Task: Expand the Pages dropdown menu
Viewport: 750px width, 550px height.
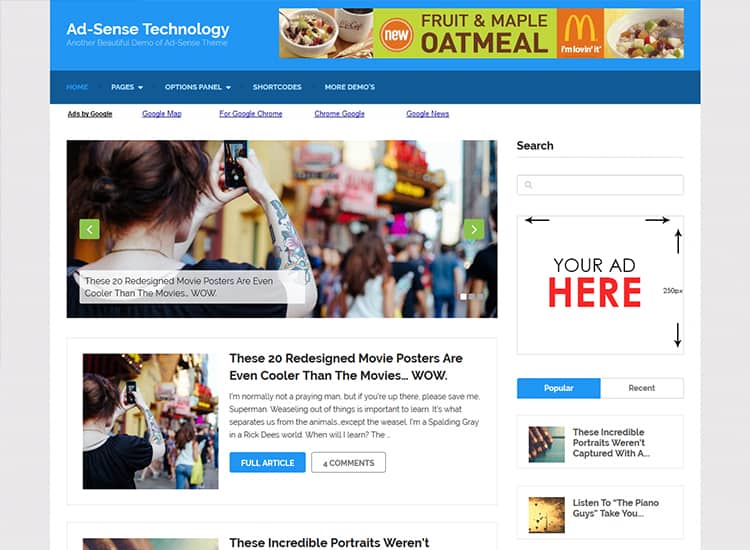Action: tap(127, 87)
